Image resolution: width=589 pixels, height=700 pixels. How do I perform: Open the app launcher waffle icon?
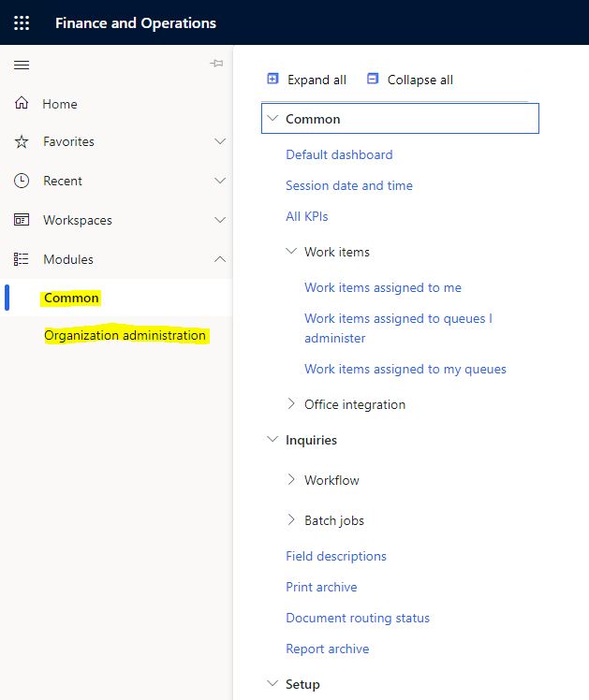coord(22,22)
